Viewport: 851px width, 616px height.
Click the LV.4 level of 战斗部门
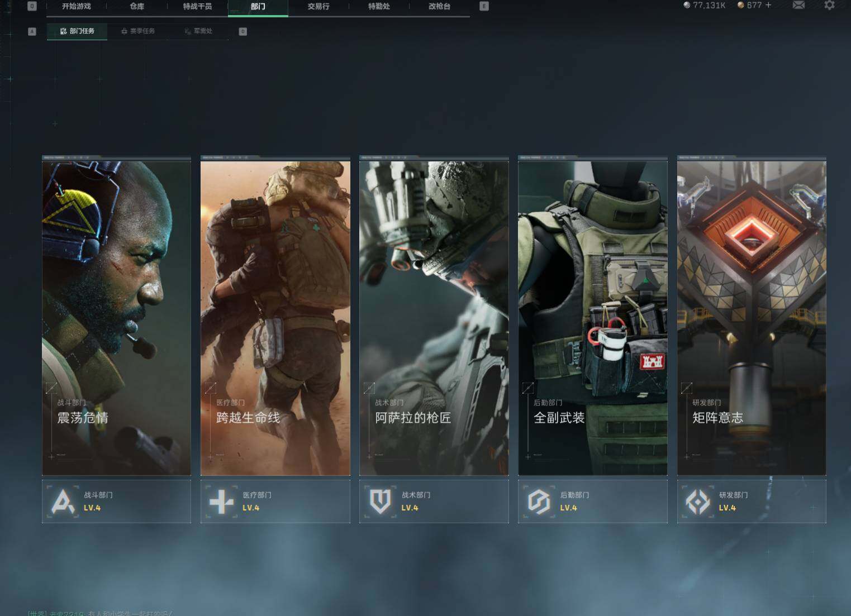[x=92, y=508]
